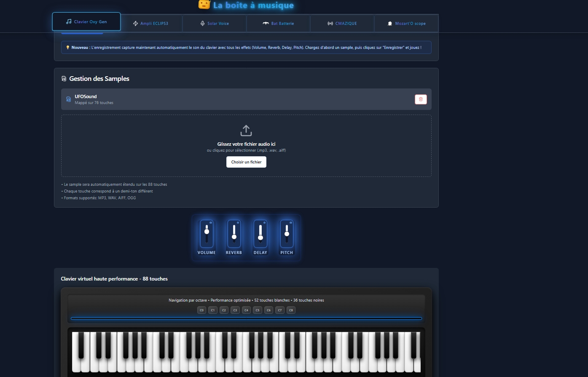588x377 pixels.
Task: Click the REVERB slider handle
Action: (234, 237)
